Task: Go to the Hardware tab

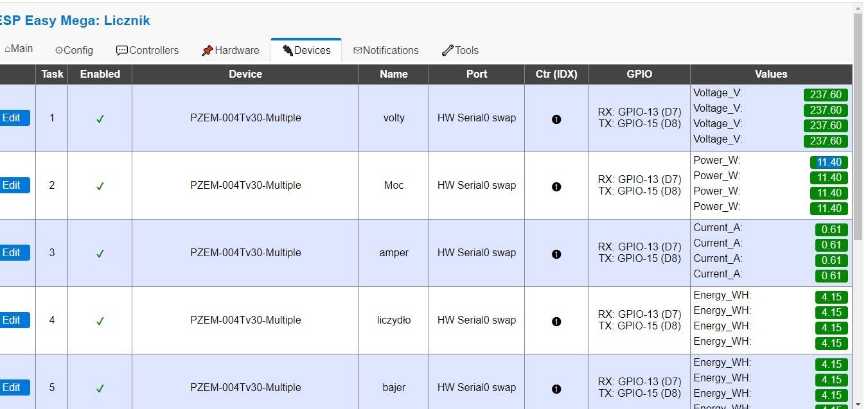Action: pyautogui.click(x=230, y=50)
